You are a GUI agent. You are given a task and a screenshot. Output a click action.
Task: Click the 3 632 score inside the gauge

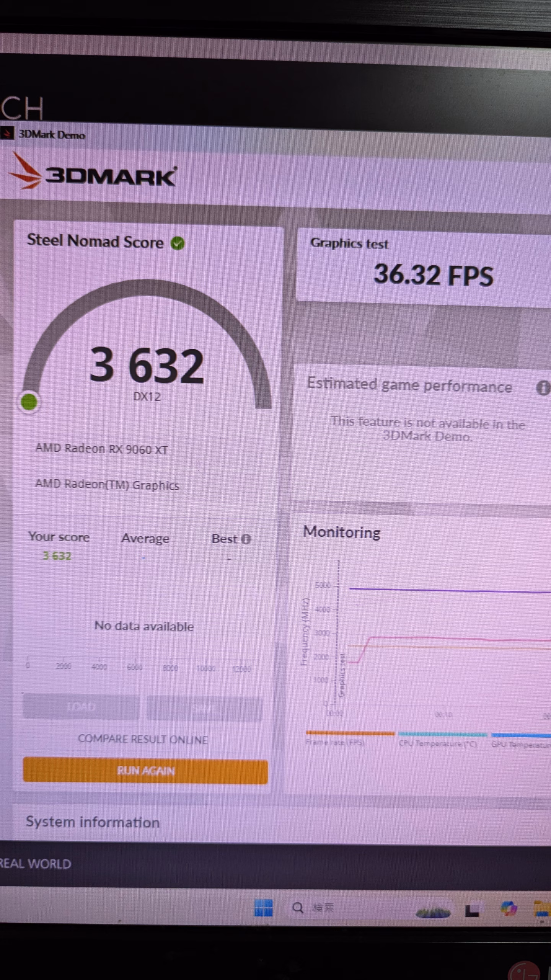tap(147, 365)
